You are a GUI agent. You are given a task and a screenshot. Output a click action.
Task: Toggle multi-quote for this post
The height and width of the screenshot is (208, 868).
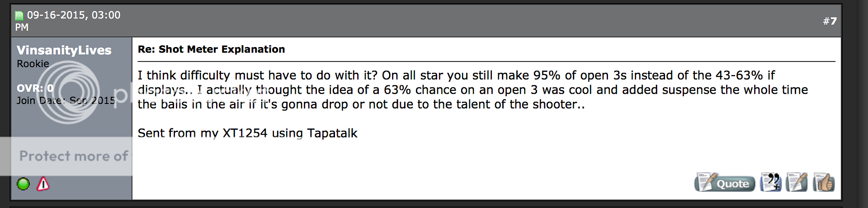point(771,183)
